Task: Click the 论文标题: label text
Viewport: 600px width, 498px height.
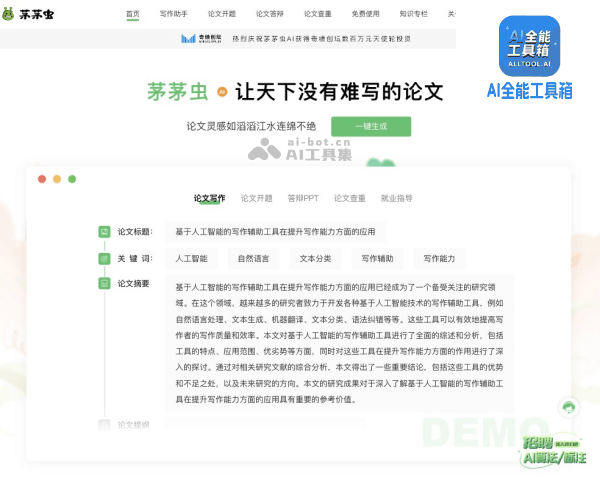Action: pyautogui.click(x=135, y=232)
